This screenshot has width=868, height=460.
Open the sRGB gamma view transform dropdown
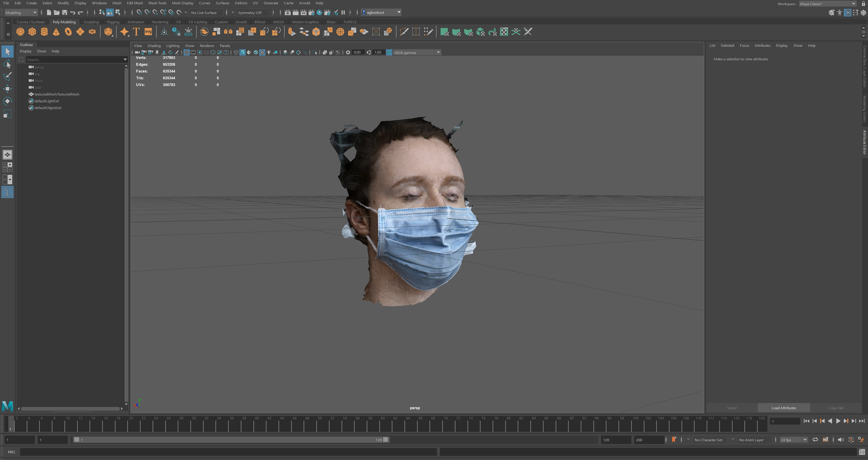(x=417, y=52)
